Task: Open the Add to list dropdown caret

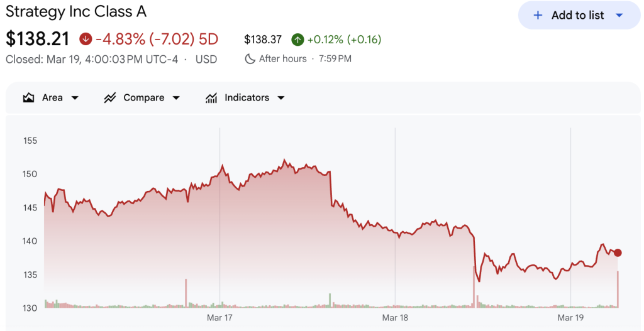Action: pos(619,16)
